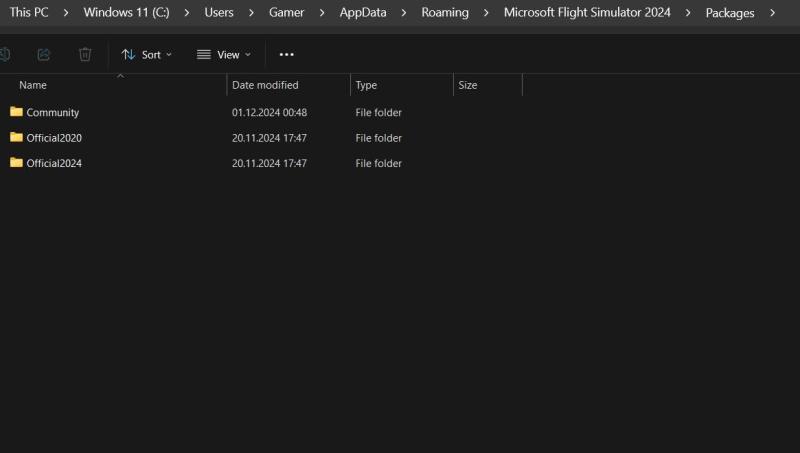Sort by Date modified column header
Screen dimensions: 800x453
click(x=265, y=85)
